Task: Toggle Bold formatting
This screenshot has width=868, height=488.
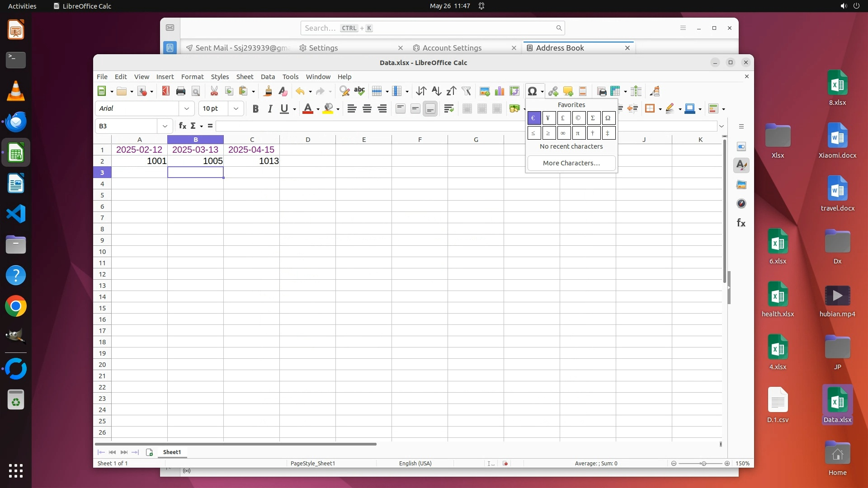Action: pos(255,109)
